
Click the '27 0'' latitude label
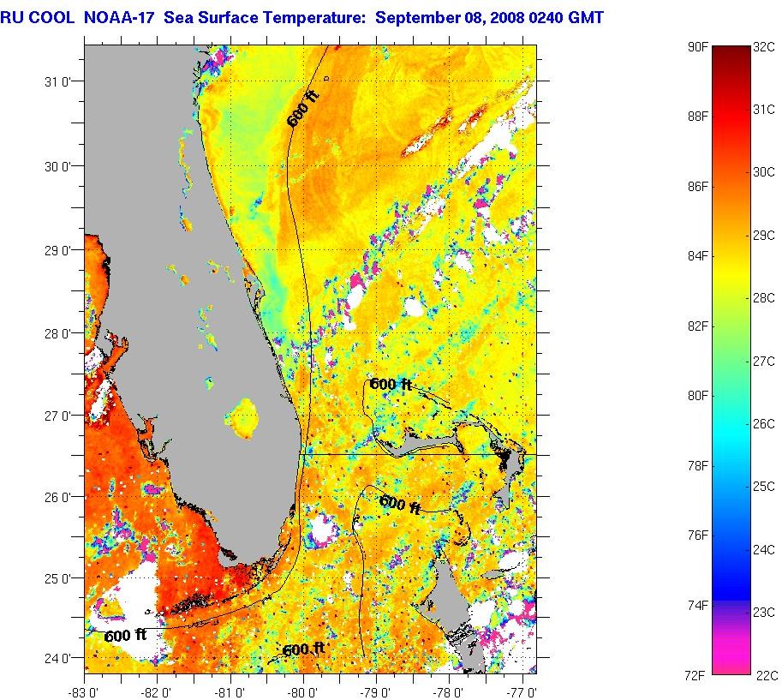click(x=57, y=416)
